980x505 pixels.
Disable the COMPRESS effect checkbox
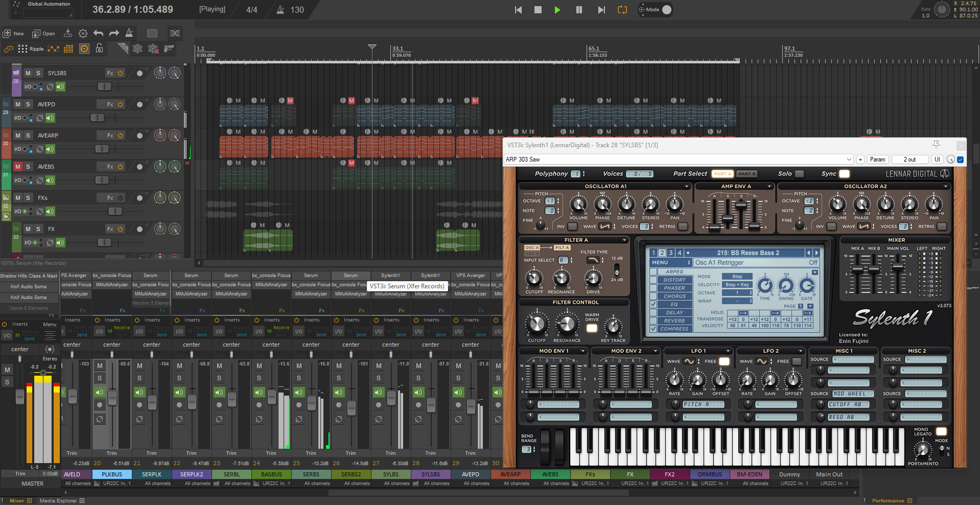[653, 329]
